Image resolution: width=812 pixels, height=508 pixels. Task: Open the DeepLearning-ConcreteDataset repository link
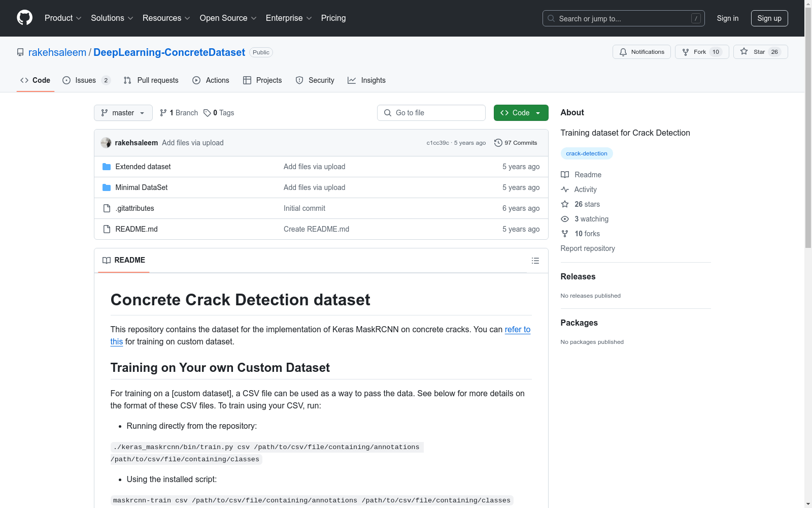(169, 52)
